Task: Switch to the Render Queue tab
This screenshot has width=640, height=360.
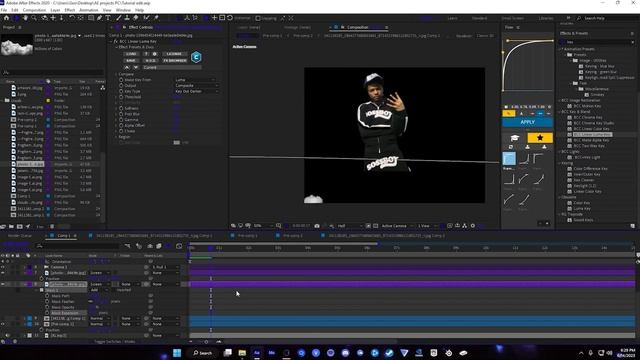Action: 20,236
